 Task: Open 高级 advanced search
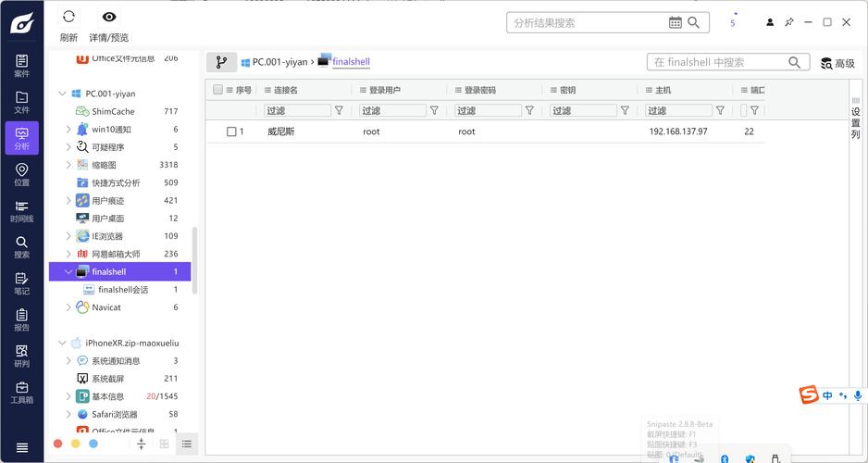pyautogui.click(x=838, y=63)
